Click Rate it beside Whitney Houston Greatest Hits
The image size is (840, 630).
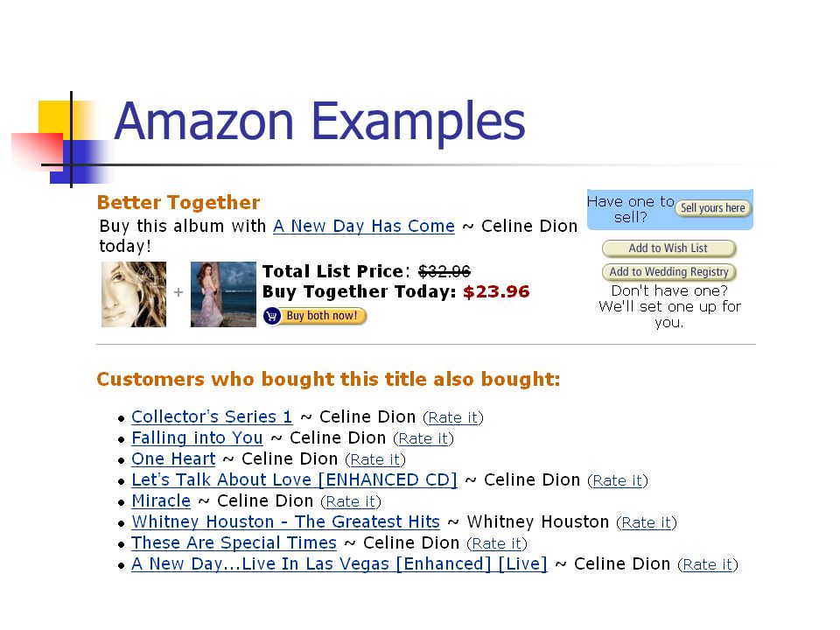point(646,522)
